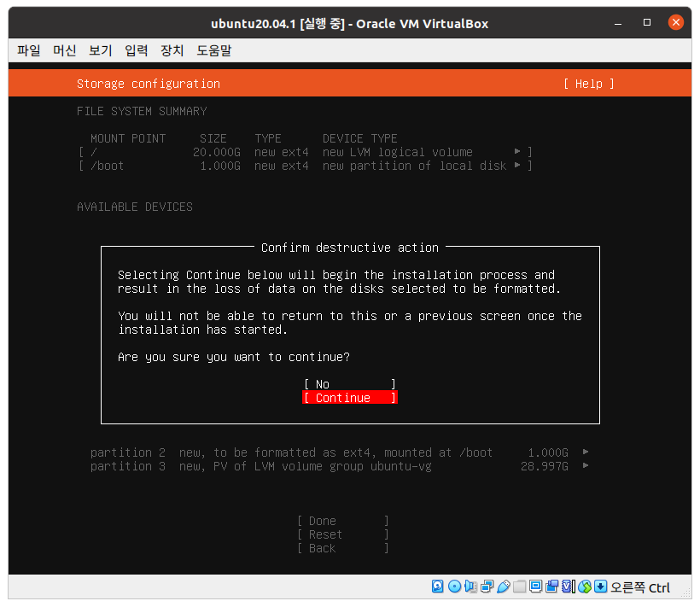Expand the root mount point row arrow

click(517, 151)
